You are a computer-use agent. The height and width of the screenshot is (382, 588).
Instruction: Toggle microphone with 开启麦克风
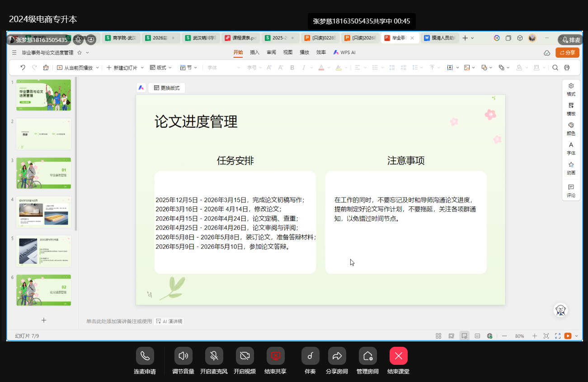214,356
